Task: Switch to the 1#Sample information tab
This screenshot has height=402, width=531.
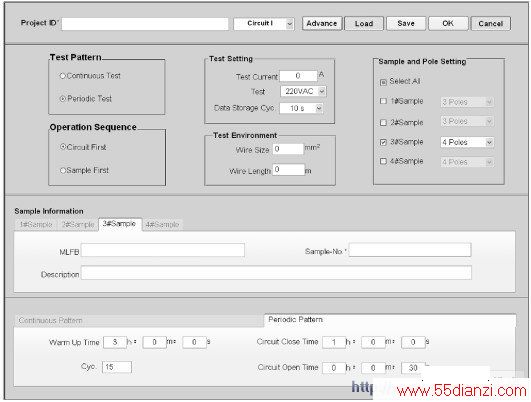Action: point(36,225)
